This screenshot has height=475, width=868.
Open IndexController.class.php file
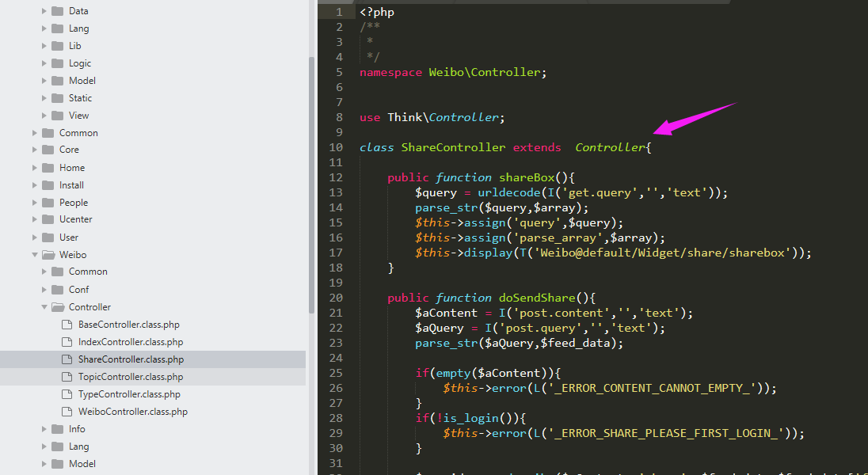[x=131, y=342]
